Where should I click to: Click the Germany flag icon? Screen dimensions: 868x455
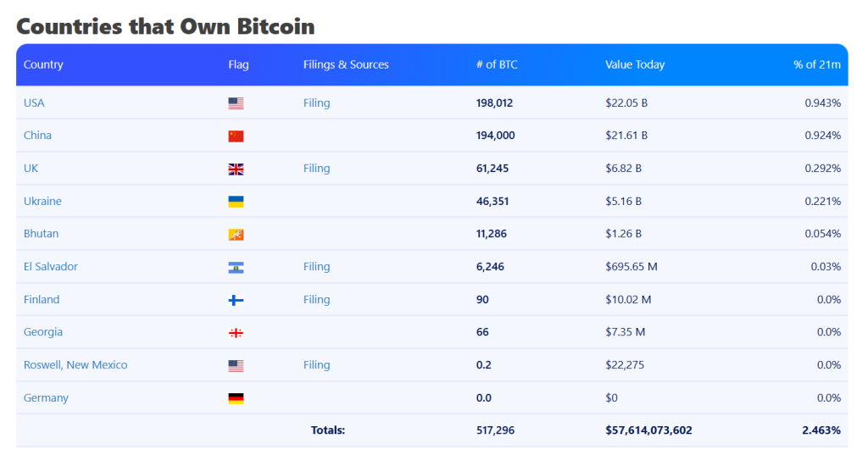point(236,398)
